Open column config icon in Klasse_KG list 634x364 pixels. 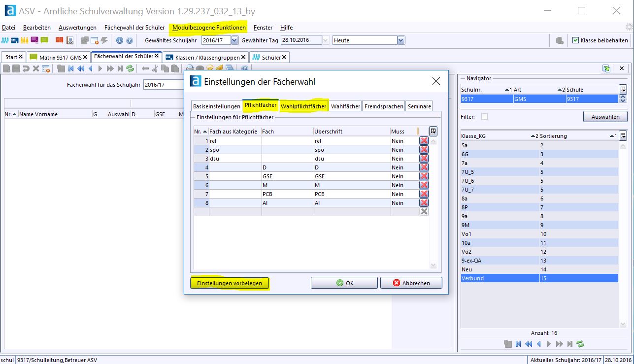(x=623, y=135)
